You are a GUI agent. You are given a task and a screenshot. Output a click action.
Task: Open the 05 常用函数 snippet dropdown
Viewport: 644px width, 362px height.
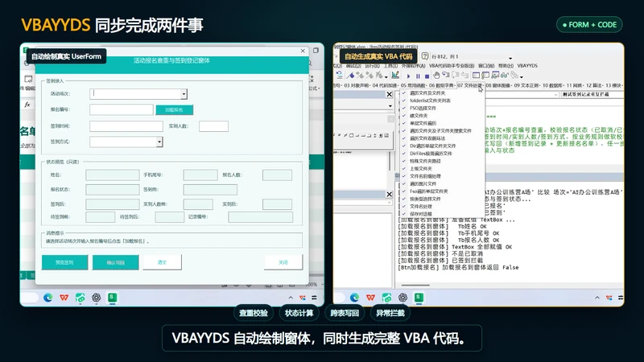(x=413, y=85)
